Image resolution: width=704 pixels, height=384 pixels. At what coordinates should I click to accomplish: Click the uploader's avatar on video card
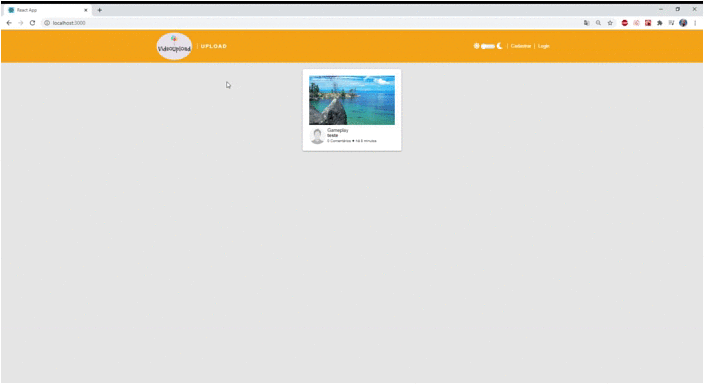[x=317, y=136]
